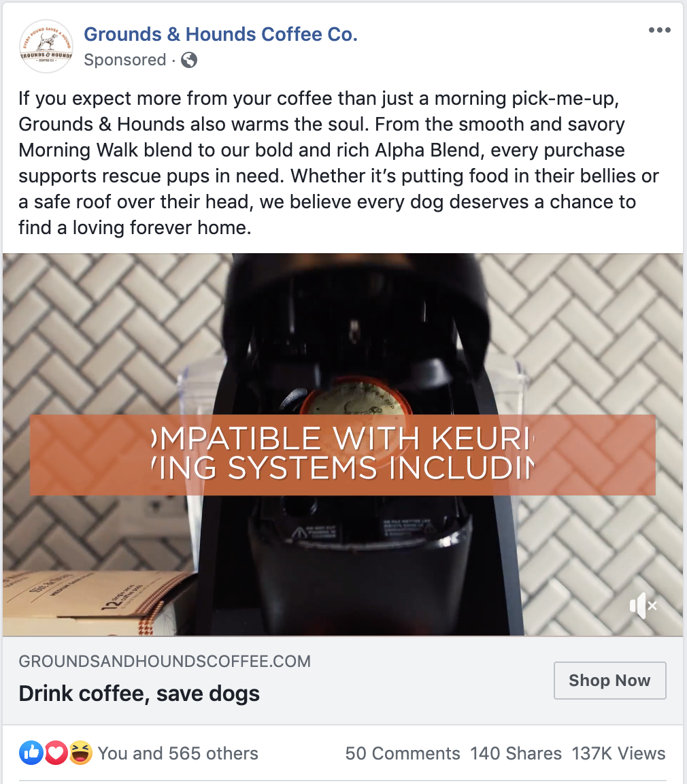The width and height of the screenshot is (687, 784).
Task: Click the 137K Views count
Action: point(618,753)
